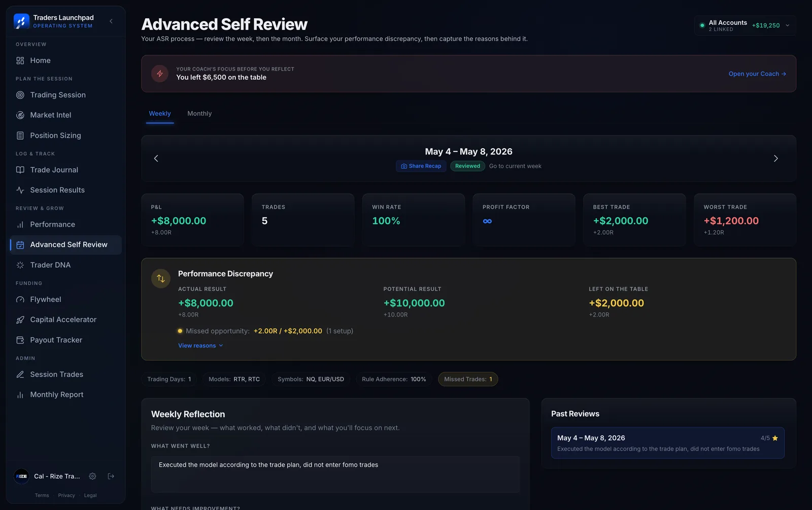Click the What Went Well text field
This screenshot has width=812, height=510.
(x=335, y=474)
